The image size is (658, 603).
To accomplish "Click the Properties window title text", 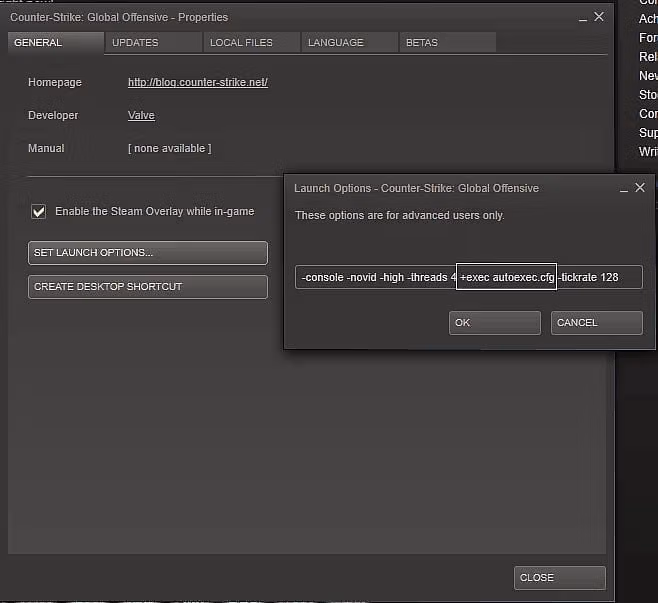I will (119, 17).
